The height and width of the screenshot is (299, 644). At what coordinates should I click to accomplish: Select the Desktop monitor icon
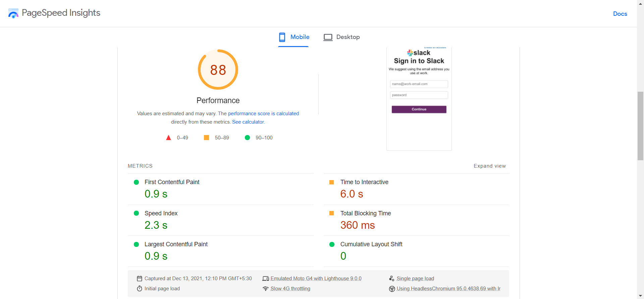328,37
